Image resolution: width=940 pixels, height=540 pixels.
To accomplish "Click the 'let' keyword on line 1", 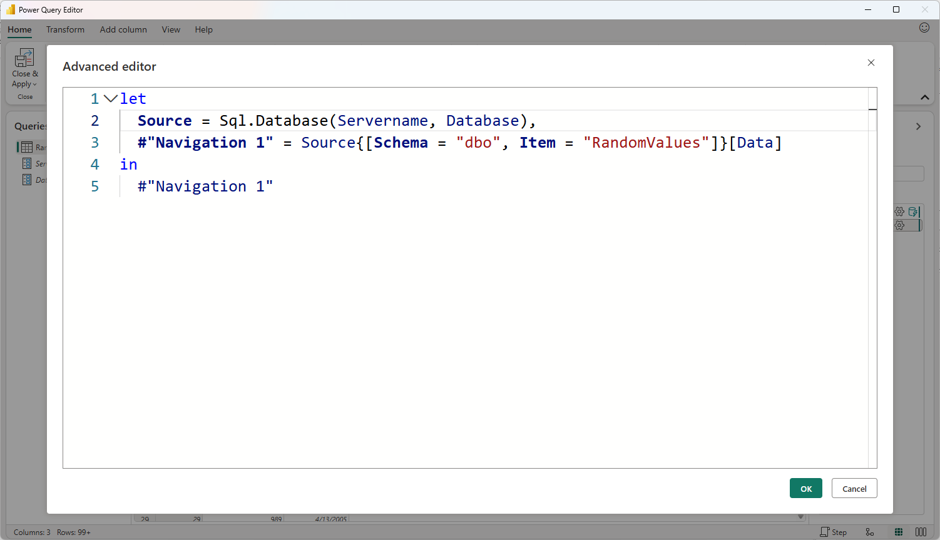I will (132, 98).
